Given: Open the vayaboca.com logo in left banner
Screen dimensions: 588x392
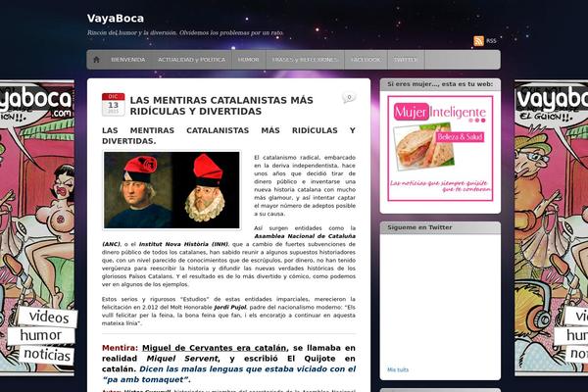Looking at the screenshot, I should pyautogui.click(x=35, y=102).
